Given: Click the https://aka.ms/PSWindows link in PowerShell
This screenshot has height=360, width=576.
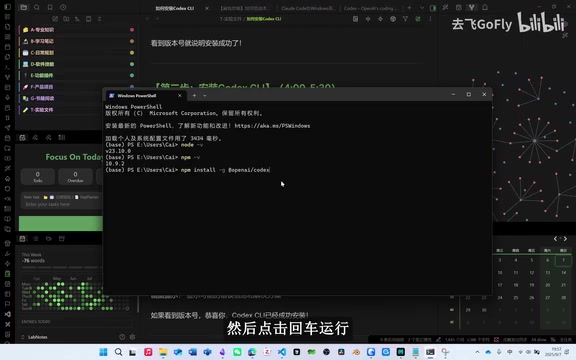Looking at the screenshot, I should 272,126.
